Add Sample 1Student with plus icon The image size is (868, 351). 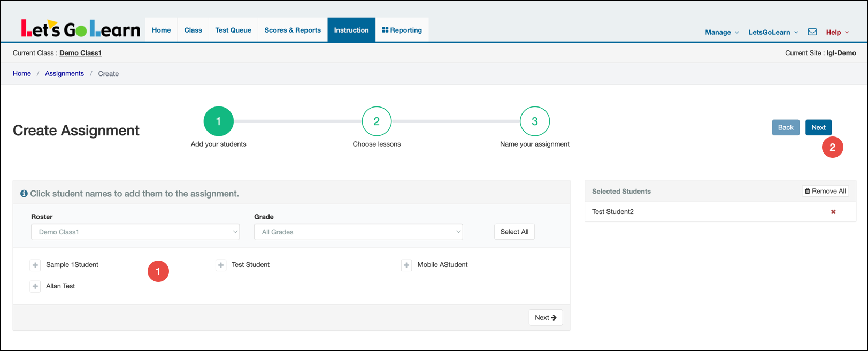pyautogui.click(x=35, y=265)
